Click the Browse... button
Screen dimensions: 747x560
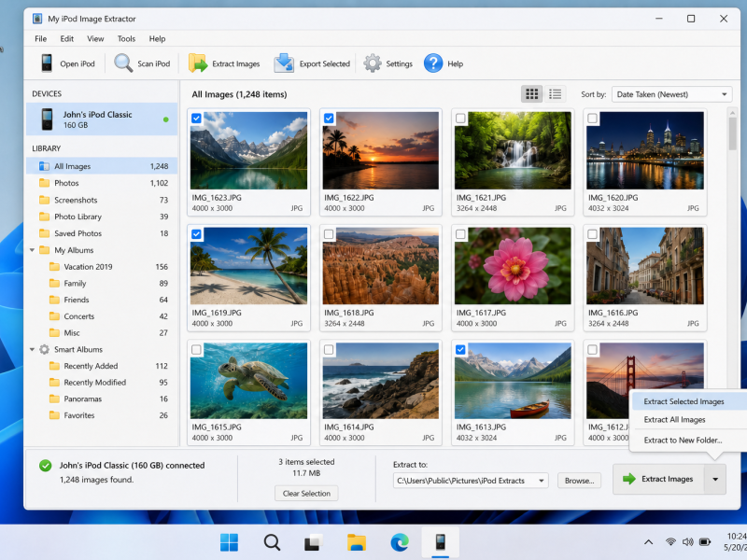click(x=579, y=481)
